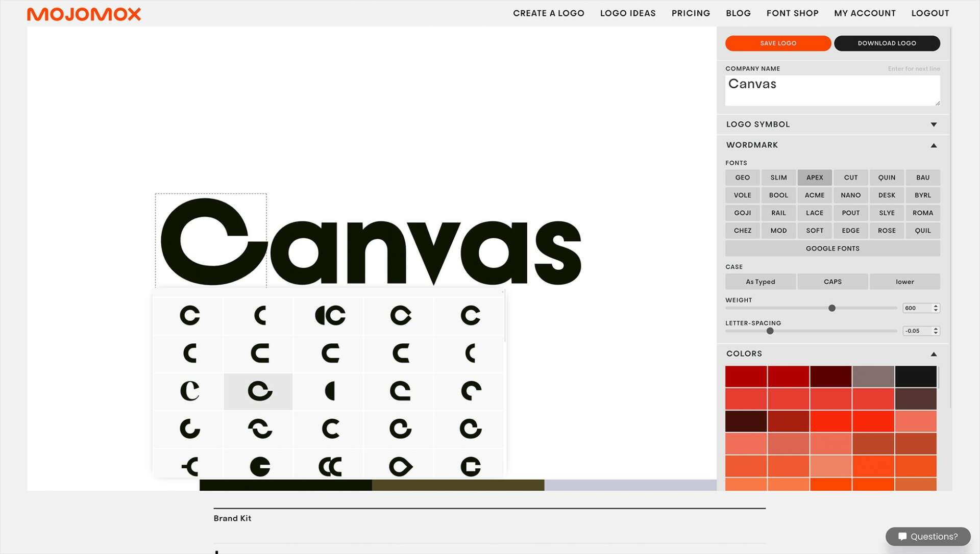Image resolution: width=980 pixels, height=554 pixels.
Task: Click the weight slider handle
Action: [831, 308]
